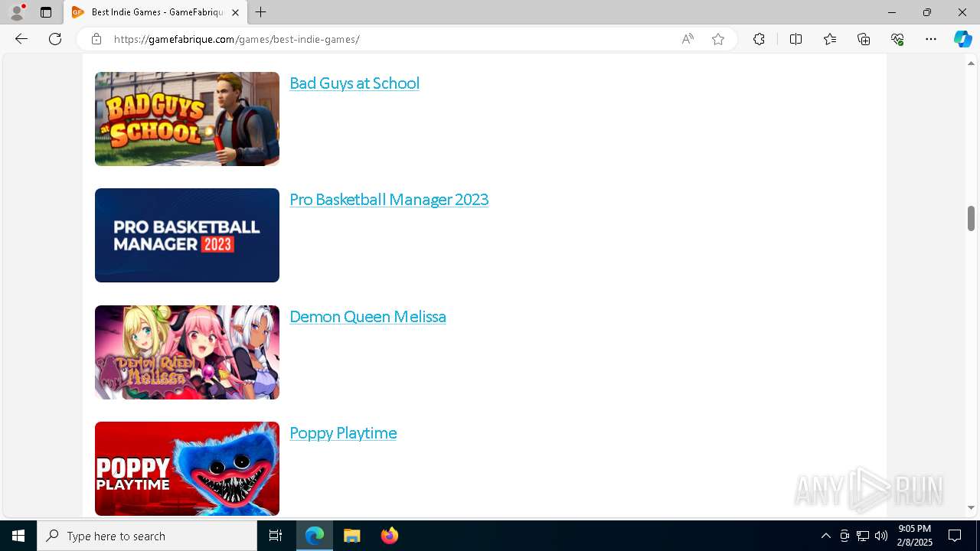Screen dimensions: 980x551
Task: Open Poppy Playtime link
Action: pos(343,433)
